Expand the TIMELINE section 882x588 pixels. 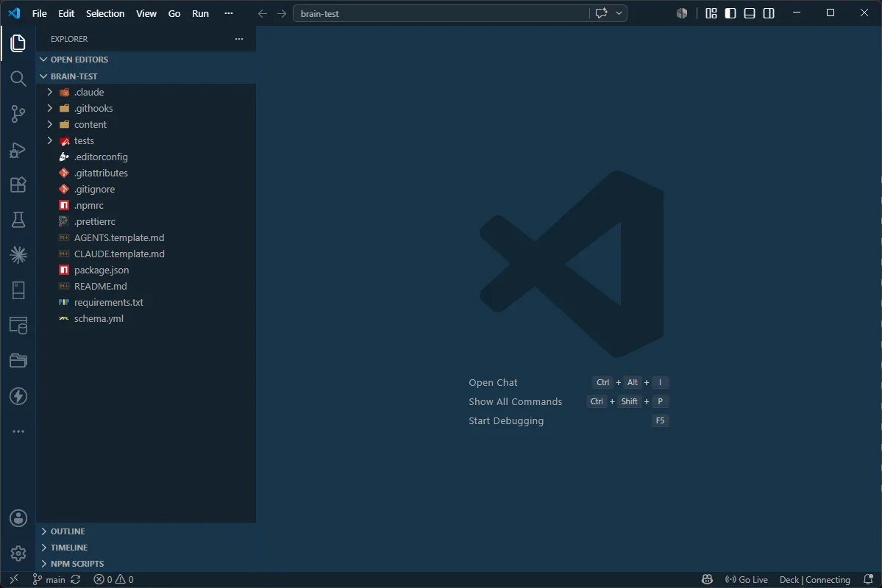pos(146,548)
